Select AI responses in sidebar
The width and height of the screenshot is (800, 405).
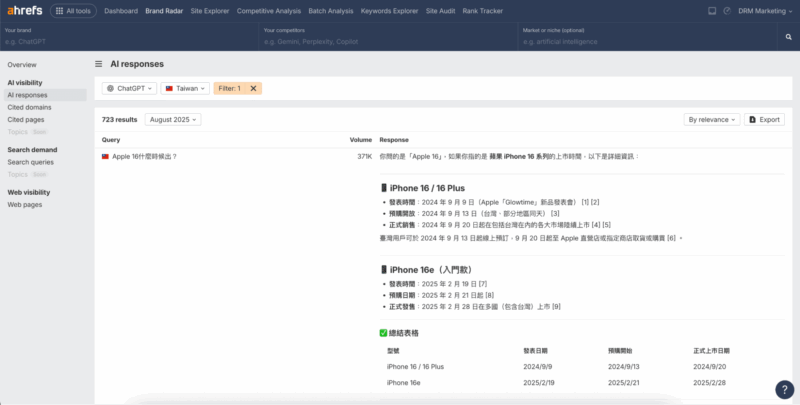coord(45,95)
